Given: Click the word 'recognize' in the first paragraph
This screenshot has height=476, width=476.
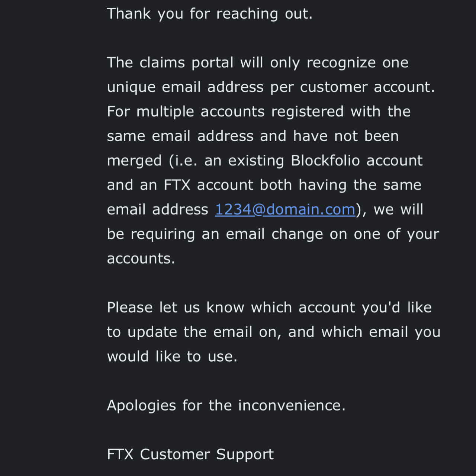Looking at the screenshot, I should click(341, 63).
